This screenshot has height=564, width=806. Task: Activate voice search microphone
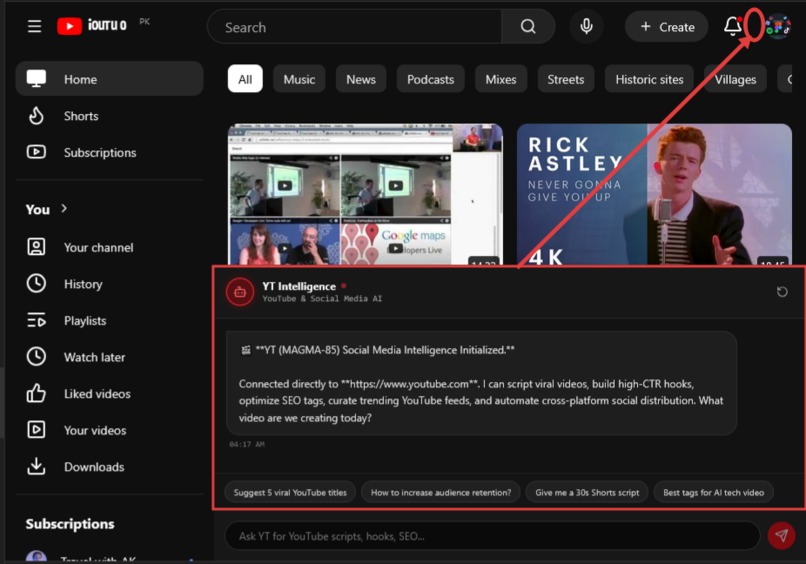click(x=586, y=26)
